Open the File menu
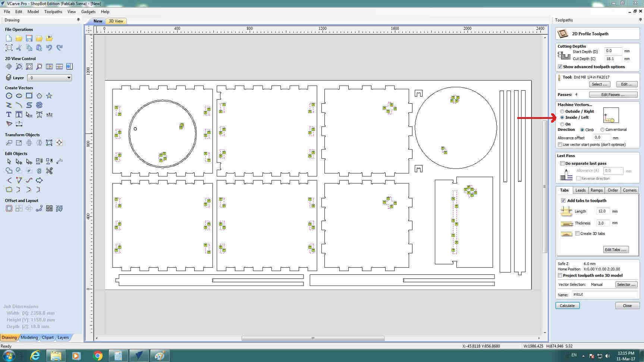 7,12
